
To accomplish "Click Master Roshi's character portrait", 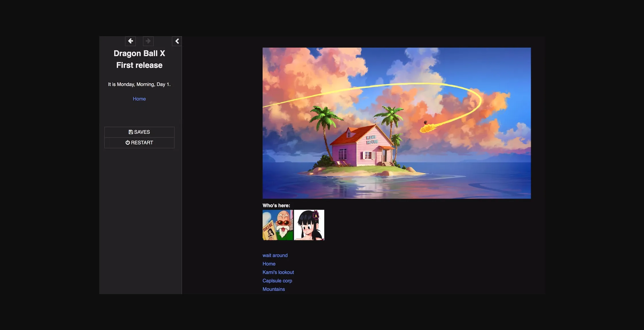I will [x=277, y=224].
